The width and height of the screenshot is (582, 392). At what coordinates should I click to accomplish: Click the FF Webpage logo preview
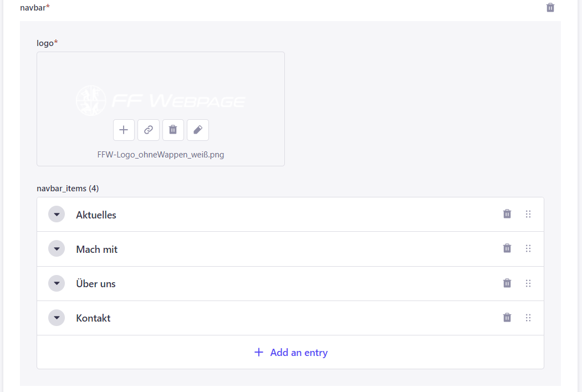coord(160,100)
